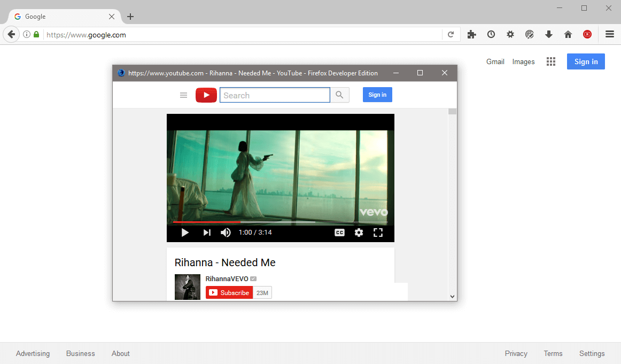Click the video title Rihanna - Needed Me

(225, 262)
